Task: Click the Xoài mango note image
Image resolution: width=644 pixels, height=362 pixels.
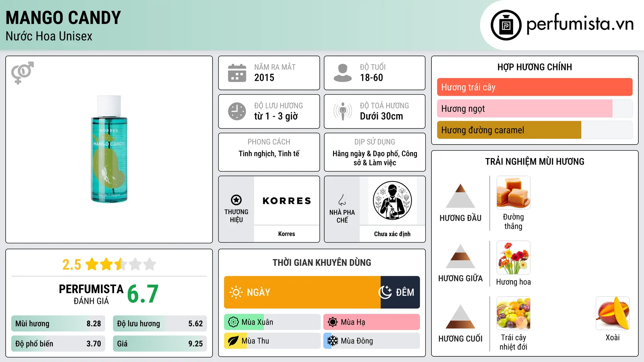Action: pos(613,313)
